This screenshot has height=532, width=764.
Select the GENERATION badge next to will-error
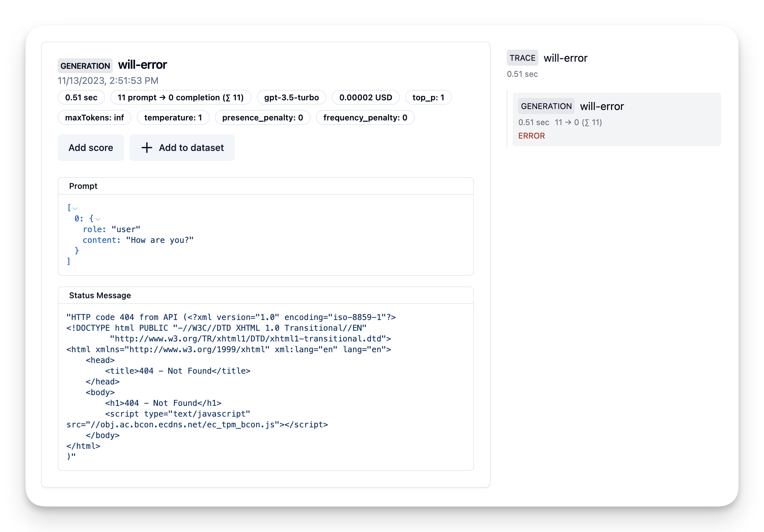tap(85, 66)
